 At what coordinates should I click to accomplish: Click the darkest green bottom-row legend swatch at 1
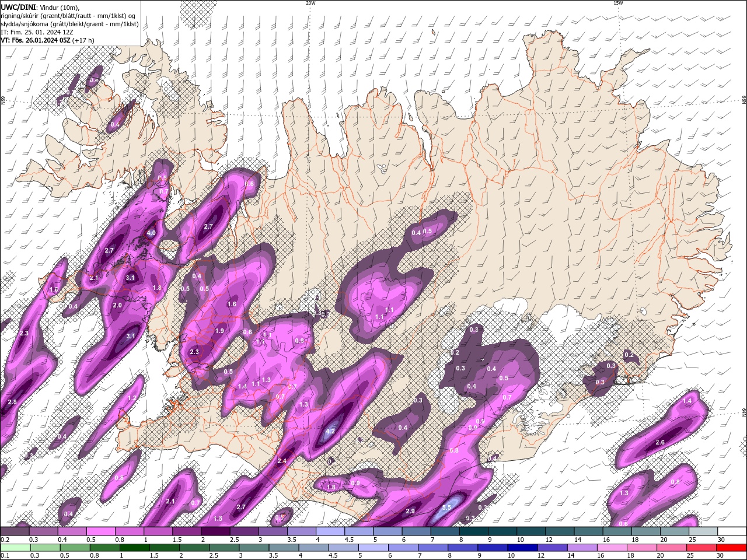coord(135,548)
